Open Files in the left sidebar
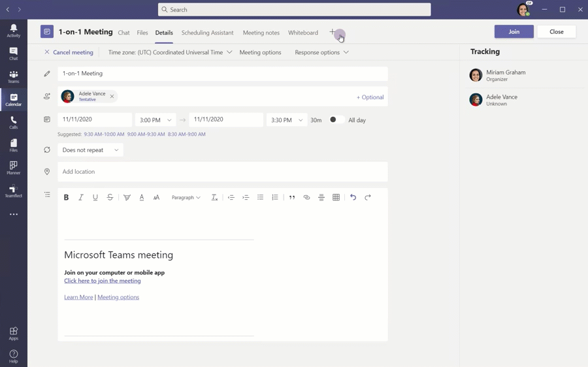Image resolution: width=588 pixels, height=367 pixels. pyautogui.click(x=14, y=146)
